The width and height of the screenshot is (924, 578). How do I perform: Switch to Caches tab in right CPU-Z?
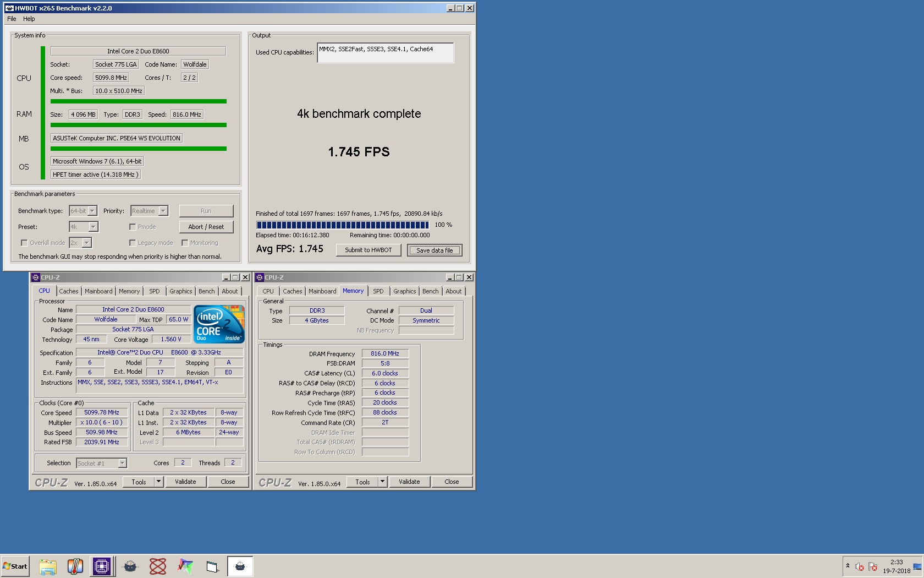(293, 291)
